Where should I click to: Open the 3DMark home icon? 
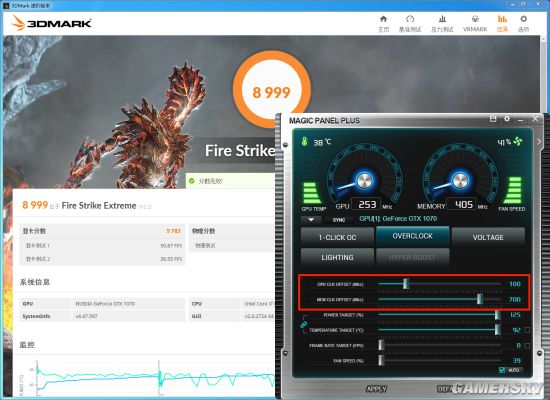coord(383,19)
